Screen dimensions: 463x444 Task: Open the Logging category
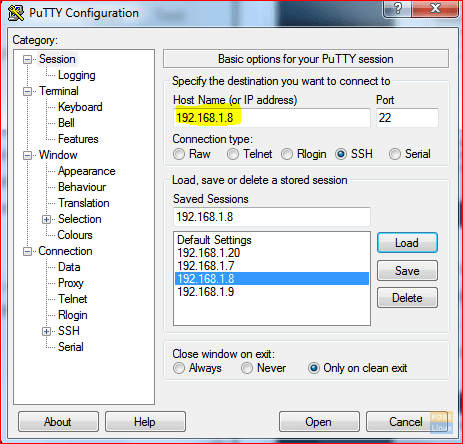[77, 75]
